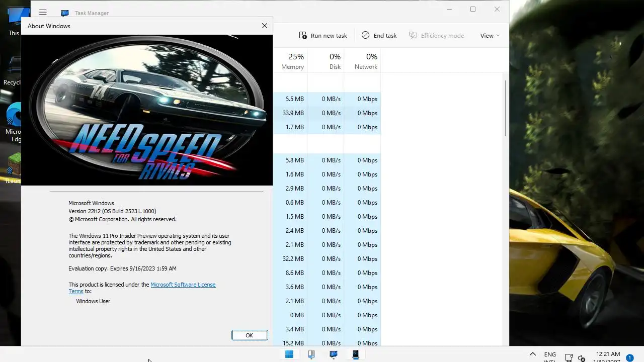The width and height of the screenshot is (644, 362).
Task: Show hidden system tray icons chevron
Action: [x=533, y=354]
